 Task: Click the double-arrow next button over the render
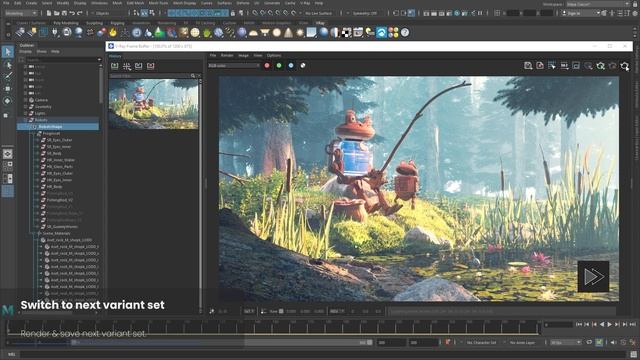[x=593, y=277]
